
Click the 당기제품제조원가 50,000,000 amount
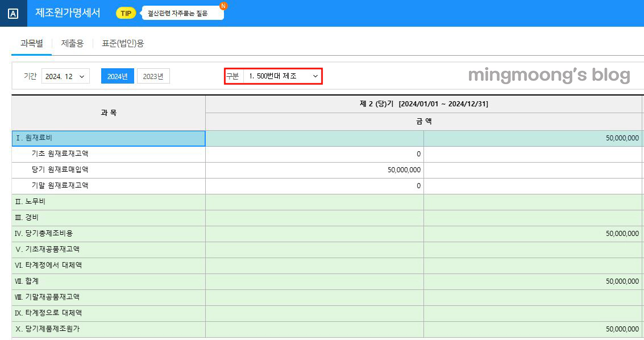coord(622,329)
